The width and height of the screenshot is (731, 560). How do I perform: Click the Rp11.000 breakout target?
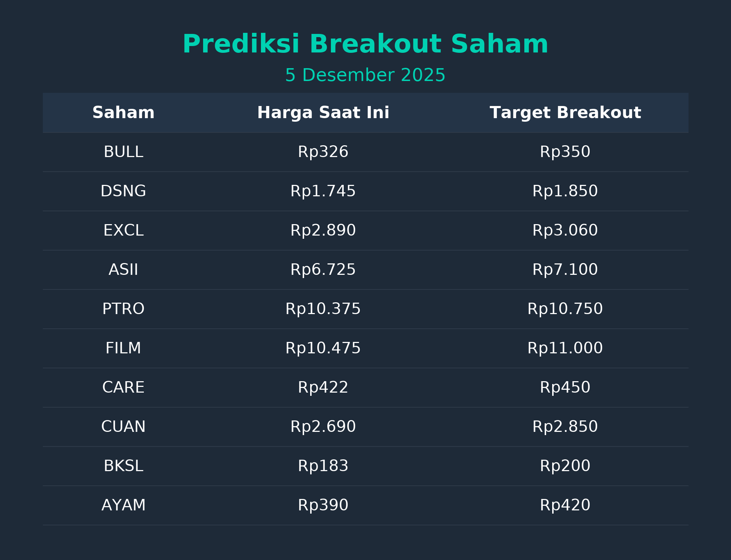565,348
